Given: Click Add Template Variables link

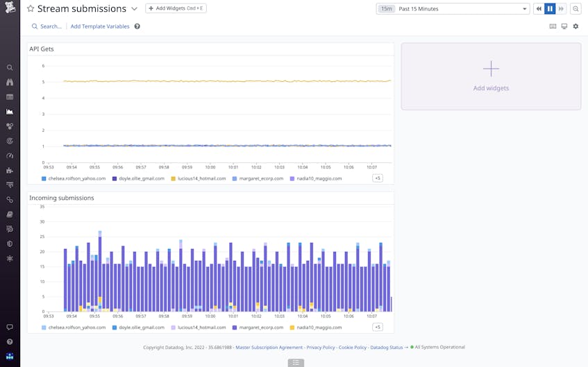Looking at the screenshot, I should click(x=100, y=26).
